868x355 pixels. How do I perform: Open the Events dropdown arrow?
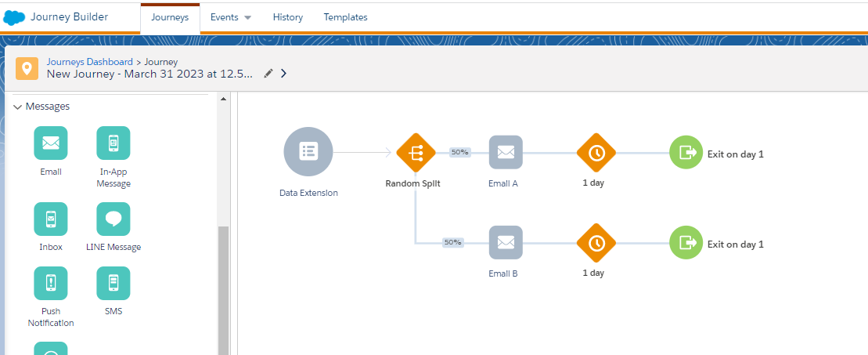[247, 18]
